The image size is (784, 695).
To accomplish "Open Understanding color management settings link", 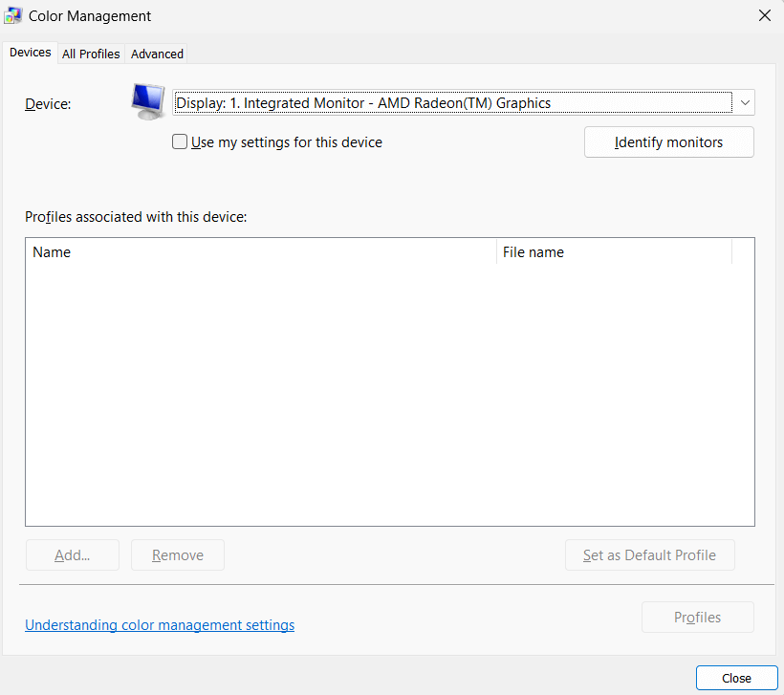I will 160,625.
